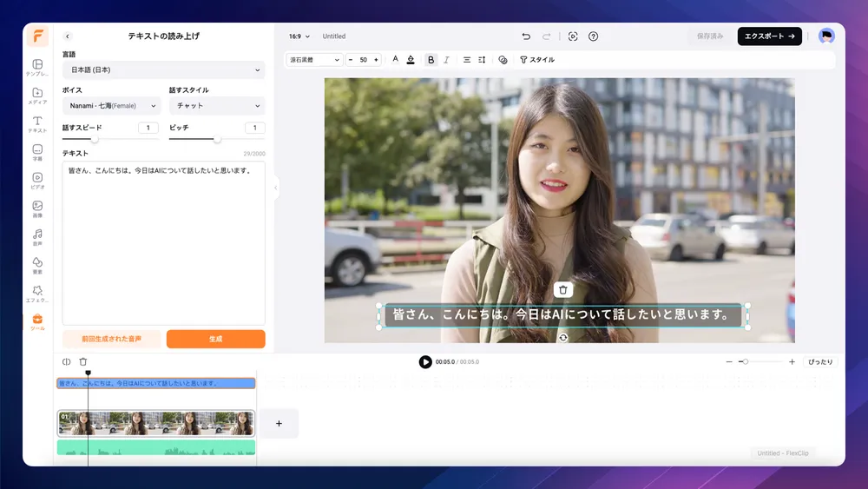Undo the last action
Viewport: 868px width, 489px height.
tap(526, 36)
